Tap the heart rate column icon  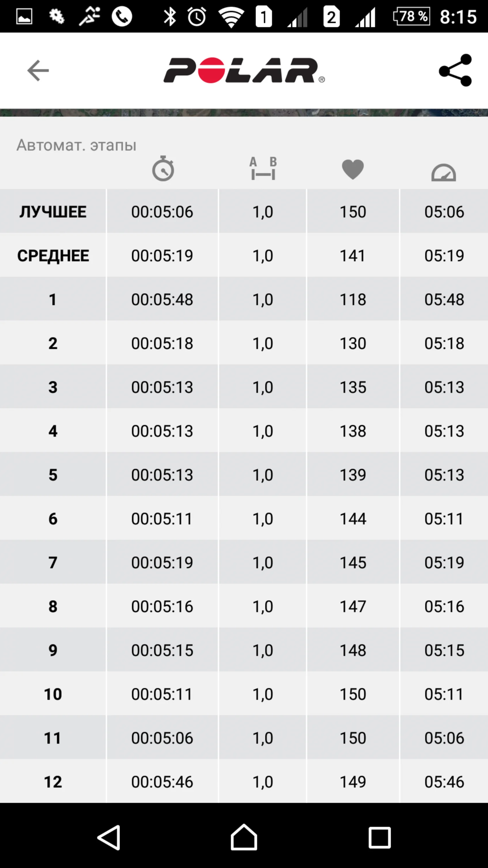click(353, 169)
